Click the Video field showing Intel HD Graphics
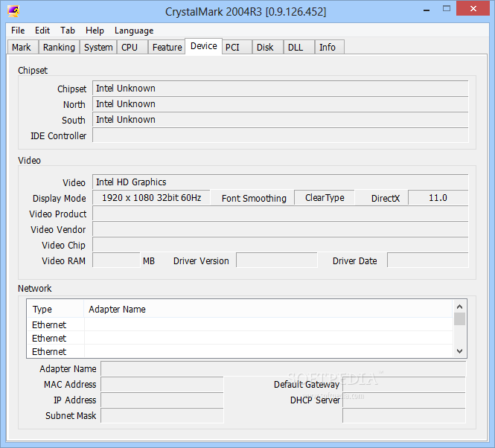 pyautogui.click(x=281, y=182)
